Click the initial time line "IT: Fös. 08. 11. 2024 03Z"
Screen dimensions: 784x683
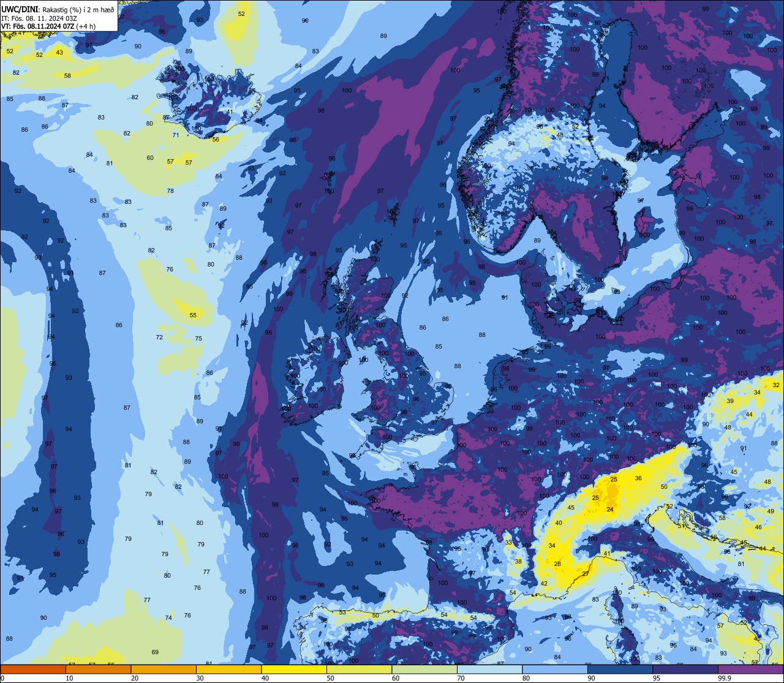click(39, 18)
